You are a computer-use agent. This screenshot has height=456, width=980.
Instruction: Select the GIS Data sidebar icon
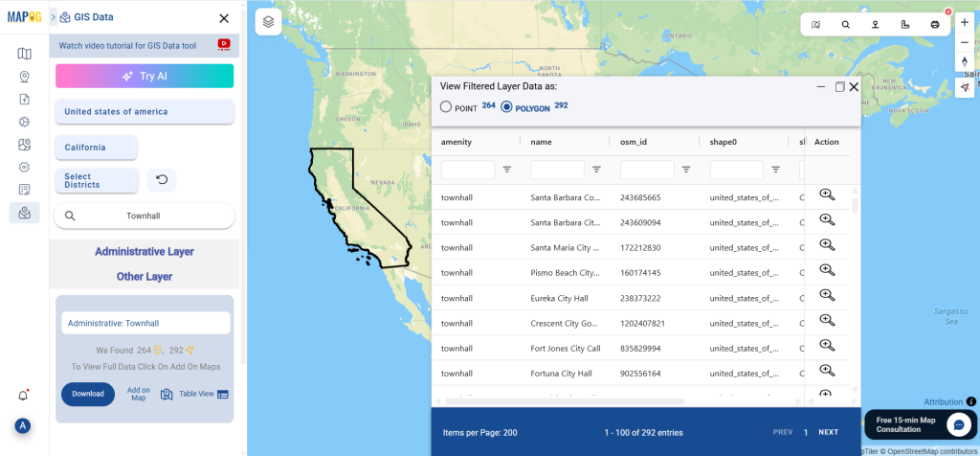(x=24, y=213)
